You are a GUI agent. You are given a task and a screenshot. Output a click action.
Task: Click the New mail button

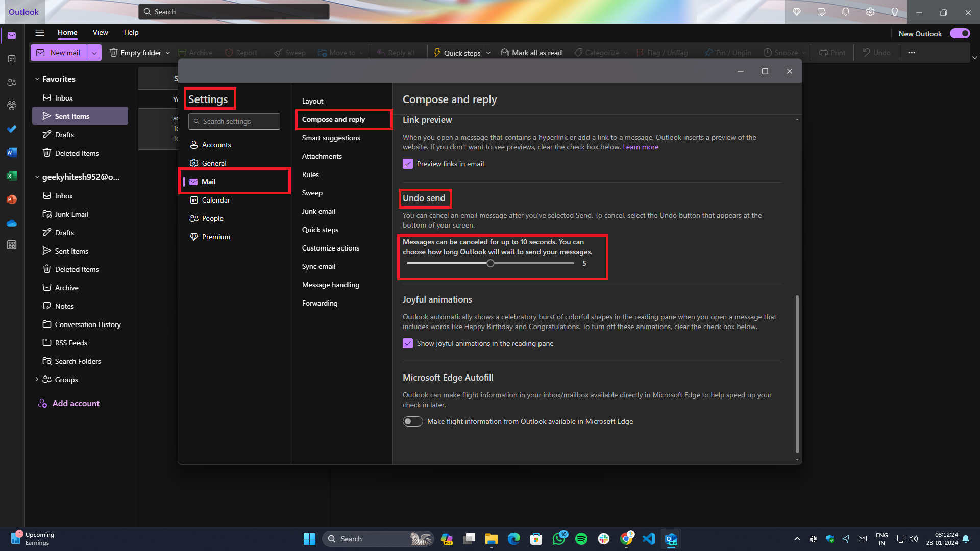pyautogui.click(x=59, y=53)
